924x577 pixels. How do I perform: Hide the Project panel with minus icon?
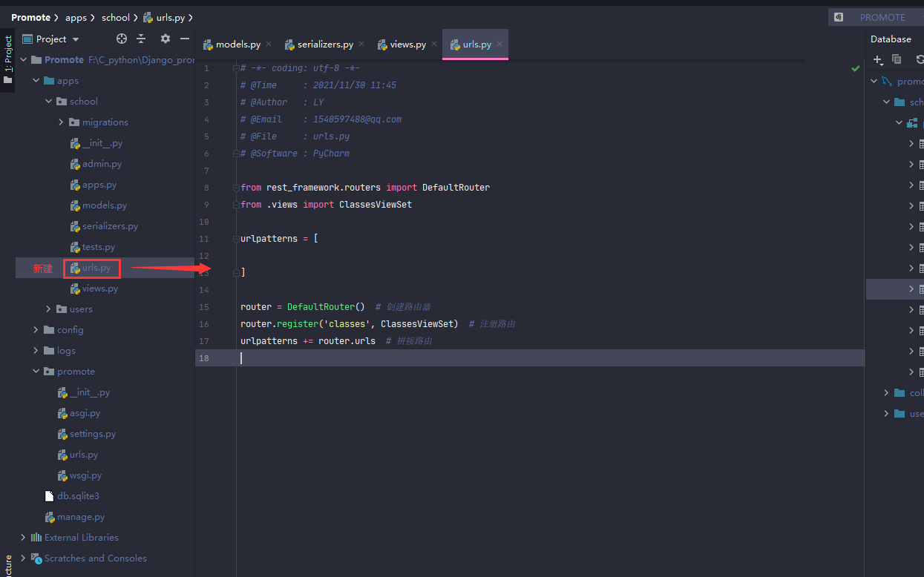coord(185,39)
